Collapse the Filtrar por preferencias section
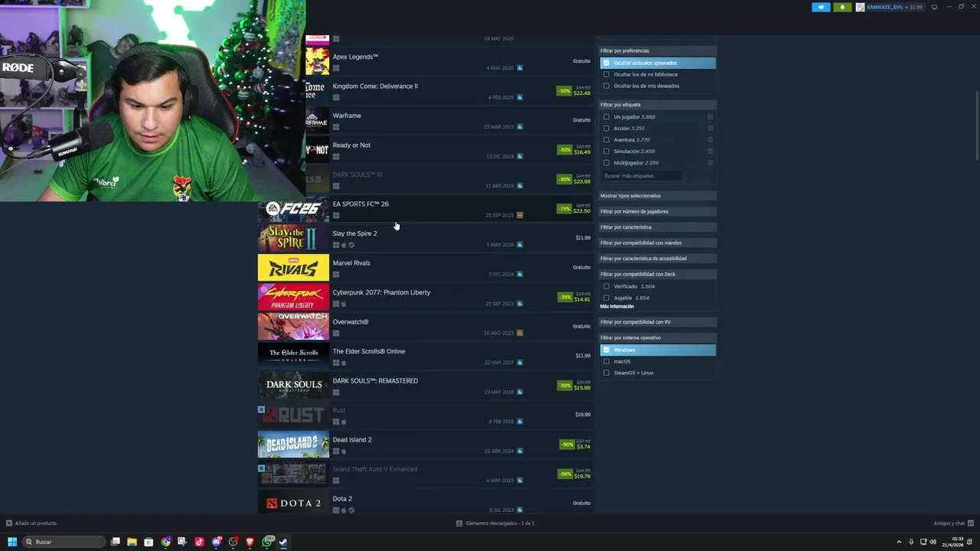Screen dimensions: 980x551 click(x=658, y=51)
